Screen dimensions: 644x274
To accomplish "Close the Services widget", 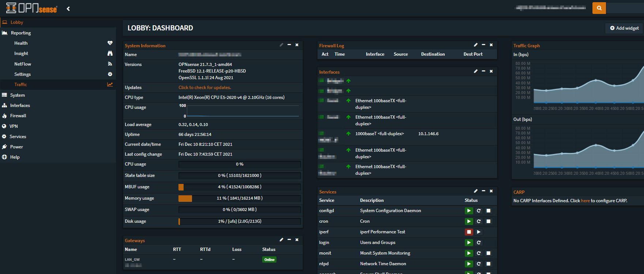I will tap(491, 191).
